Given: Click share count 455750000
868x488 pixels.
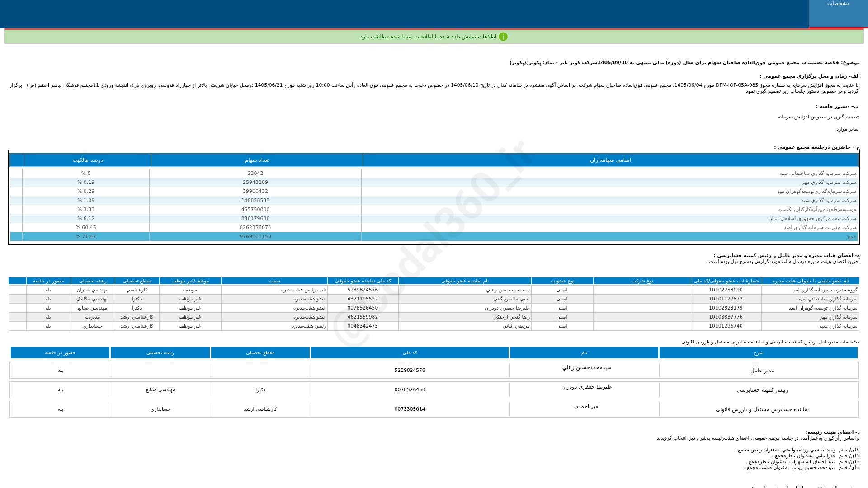Looking at the screenshot, I should 255,209.
